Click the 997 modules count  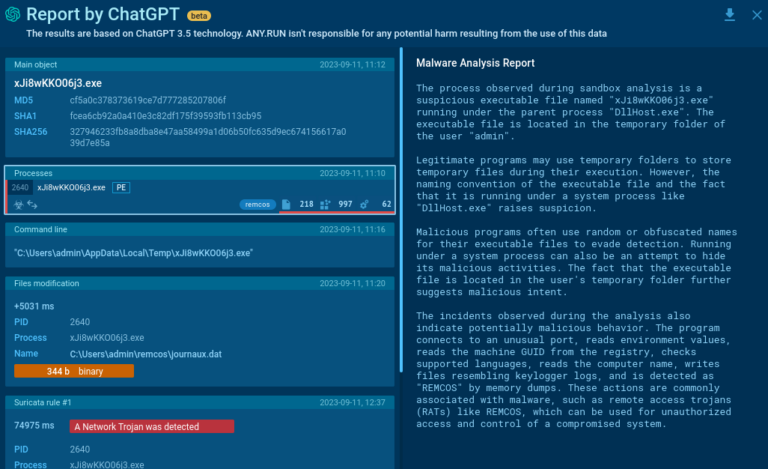point(345,204)
